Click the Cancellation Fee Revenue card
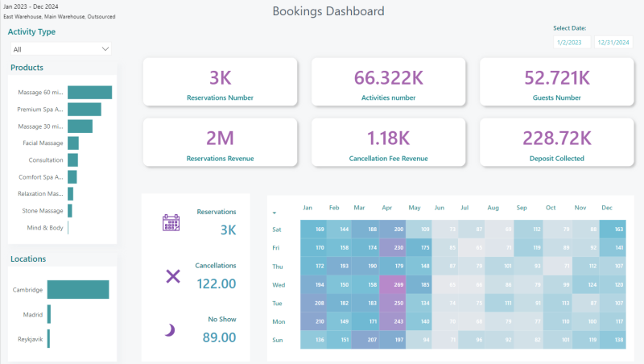 [389, 143]
